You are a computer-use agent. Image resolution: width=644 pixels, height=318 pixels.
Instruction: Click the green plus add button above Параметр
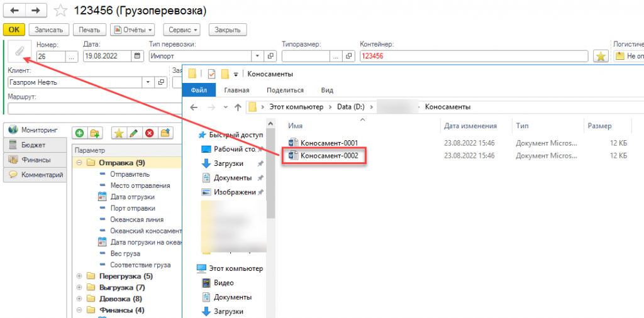(x=80, y=133)
